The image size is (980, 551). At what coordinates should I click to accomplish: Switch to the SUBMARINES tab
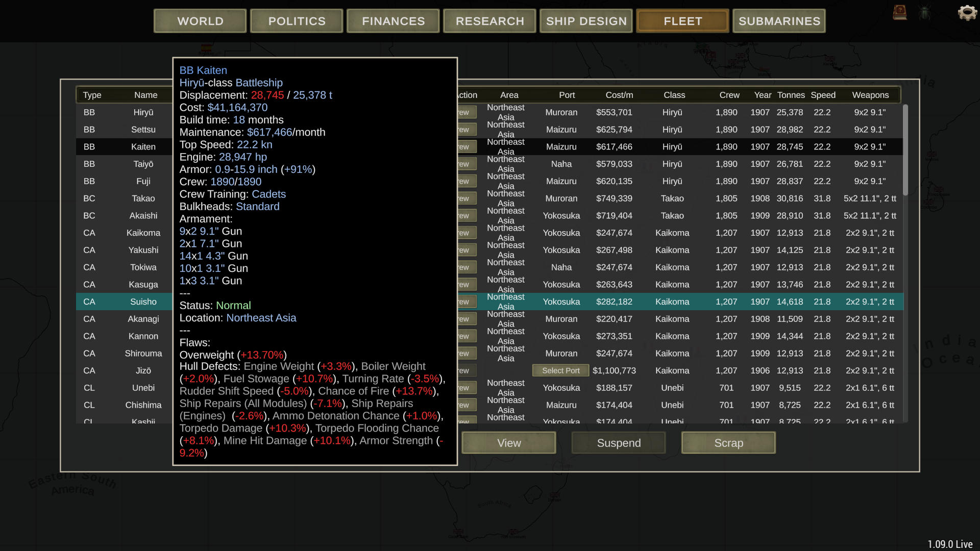(x=779, y=21)
